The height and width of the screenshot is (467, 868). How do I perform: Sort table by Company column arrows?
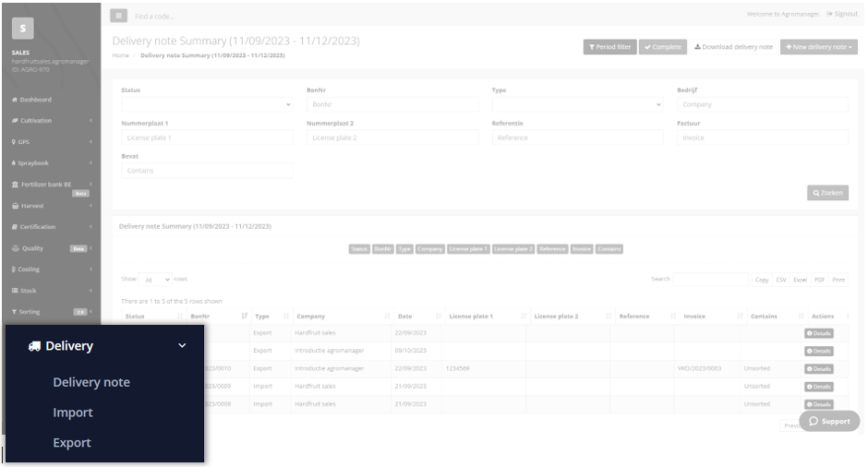point(387,316)
